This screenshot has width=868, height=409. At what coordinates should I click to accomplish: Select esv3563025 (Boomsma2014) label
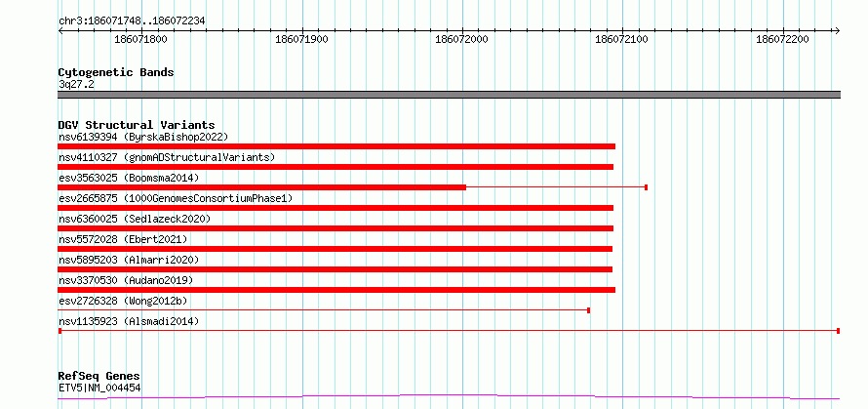(x=129, y=178)
